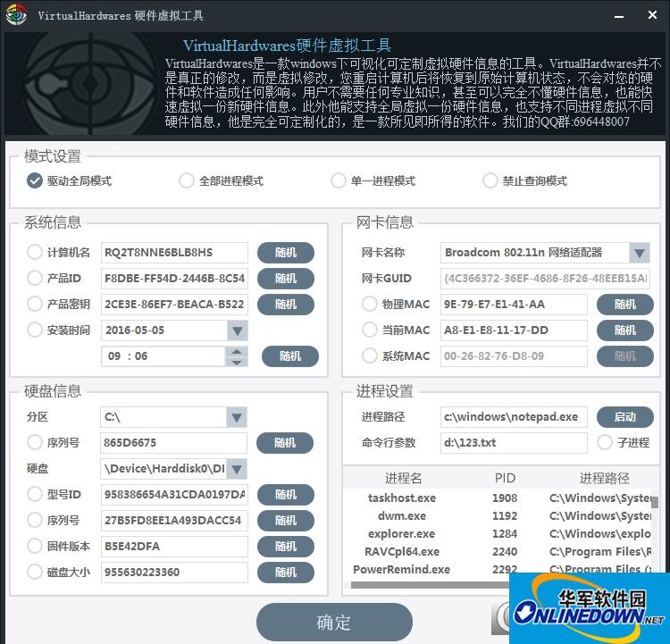Screen dimensions: 670x644
Task: Click the process list horizontal scrollbar
Action: point(430,585)
